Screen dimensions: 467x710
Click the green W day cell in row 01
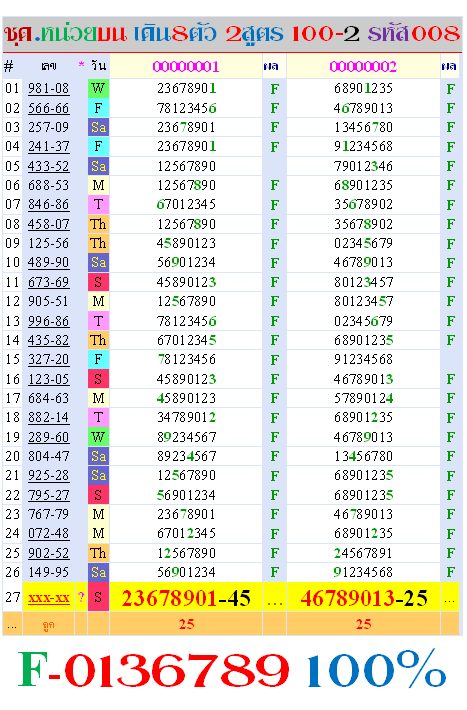(x=98, y=88)
